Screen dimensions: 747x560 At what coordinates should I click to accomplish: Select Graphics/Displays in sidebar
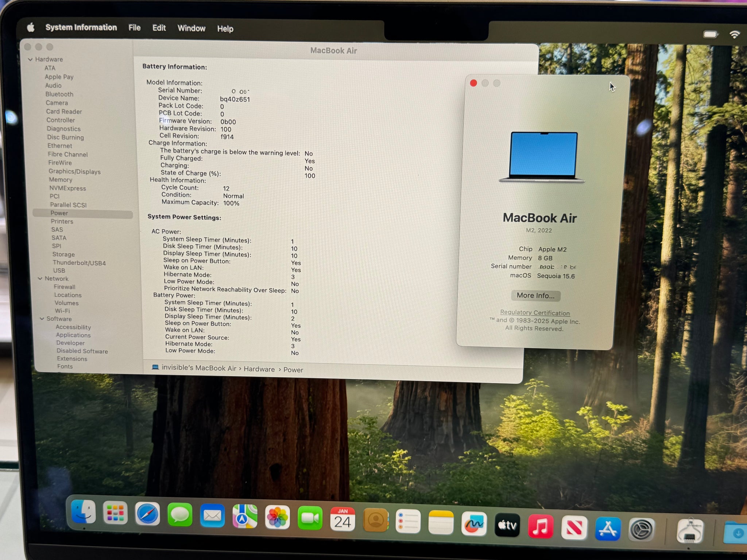[x=74, y=171]
